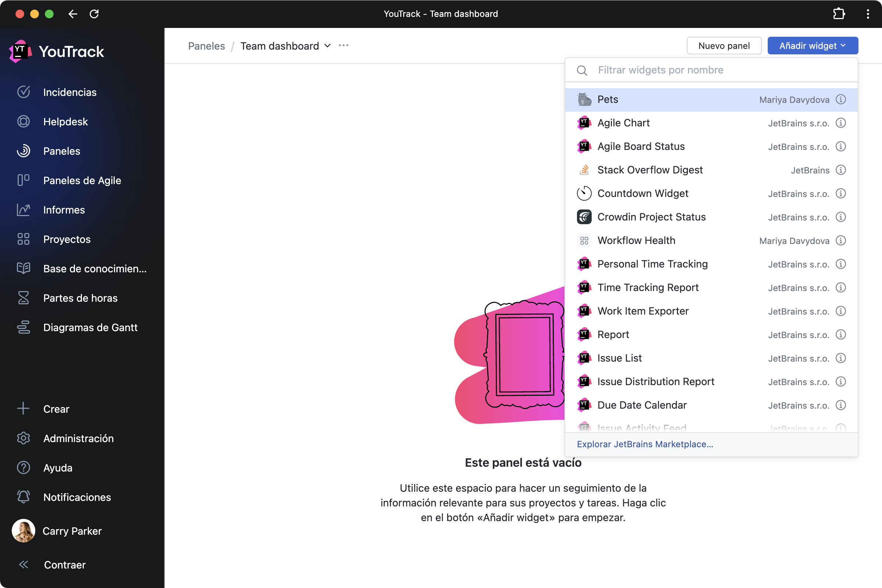This screenshot has width=882, height=588.
Task: Expand the Team dashboard dropdown arrow
Action: click(x=328, y=46)
